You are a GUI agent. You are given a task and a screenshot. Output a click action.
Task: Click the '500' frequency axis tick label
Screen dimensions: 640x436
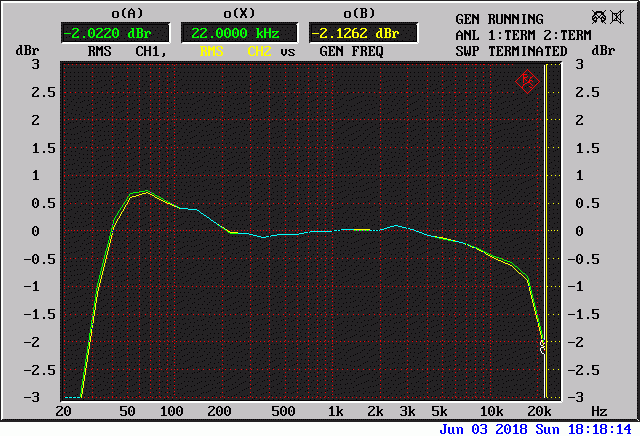point(283,411)
